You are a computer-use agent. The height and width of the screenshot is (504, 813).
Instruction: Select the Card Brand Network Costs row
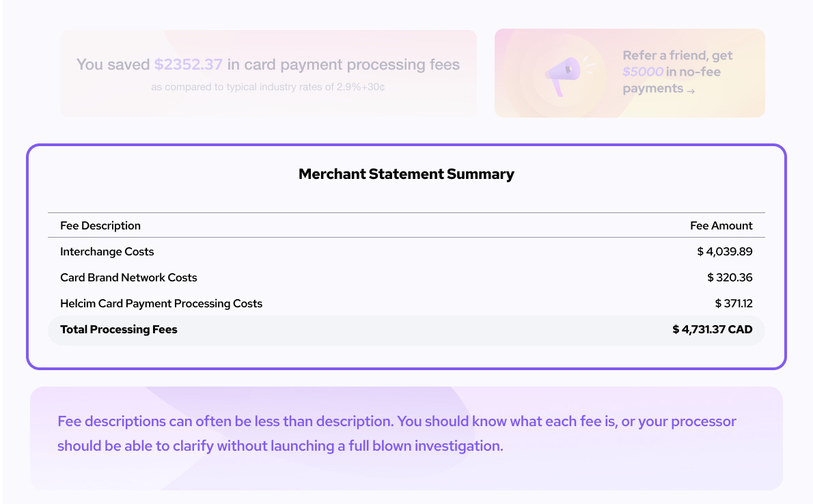[406, 277]
